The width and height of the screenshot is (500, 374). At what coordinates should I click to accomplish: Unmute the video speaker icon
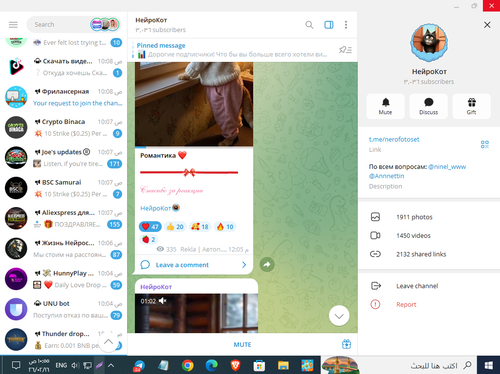tap(162, 301)
